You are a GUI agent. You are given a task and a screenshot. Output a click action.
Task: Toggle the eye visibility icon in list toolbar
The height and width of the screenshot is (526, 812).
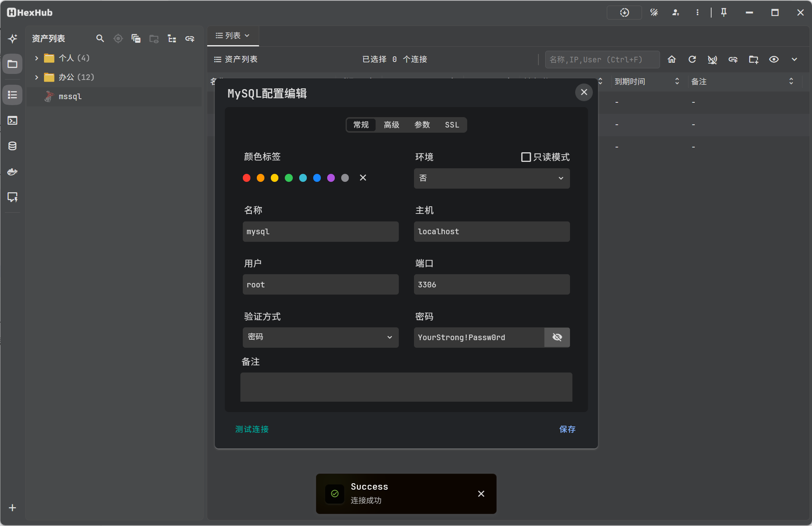click(x=774, y=60)
